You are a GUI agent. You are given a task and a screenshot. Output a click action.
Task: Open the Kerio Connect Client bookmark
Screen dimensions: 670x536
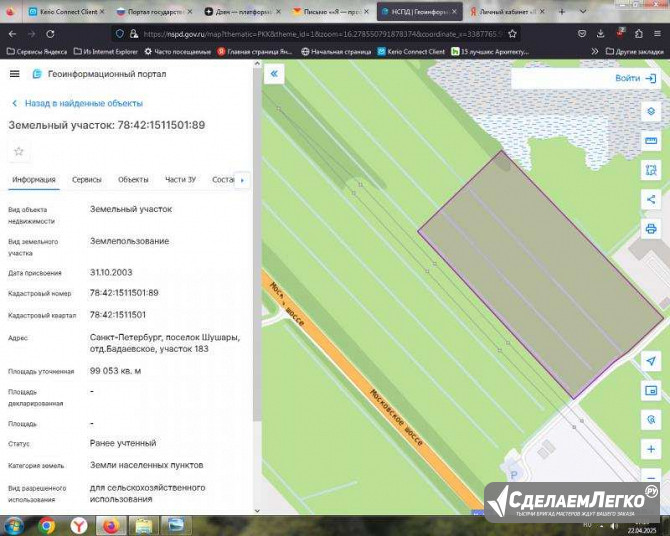click(x=411, y=52)
